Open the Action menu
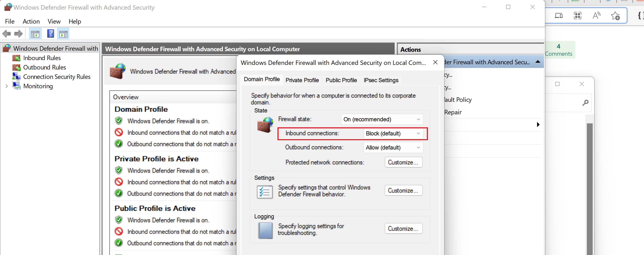 (31, 21)
